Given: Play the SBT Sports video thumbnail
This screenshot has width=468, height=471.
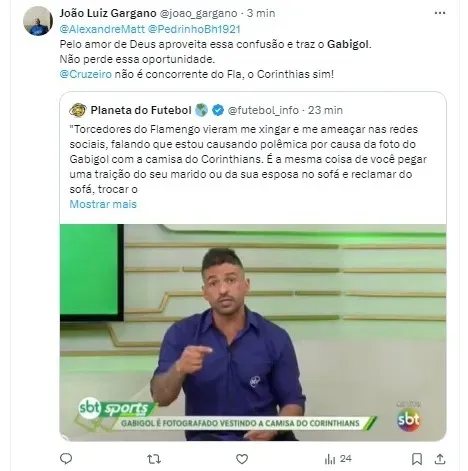Looking at the screenshot, I should [253, 333].
